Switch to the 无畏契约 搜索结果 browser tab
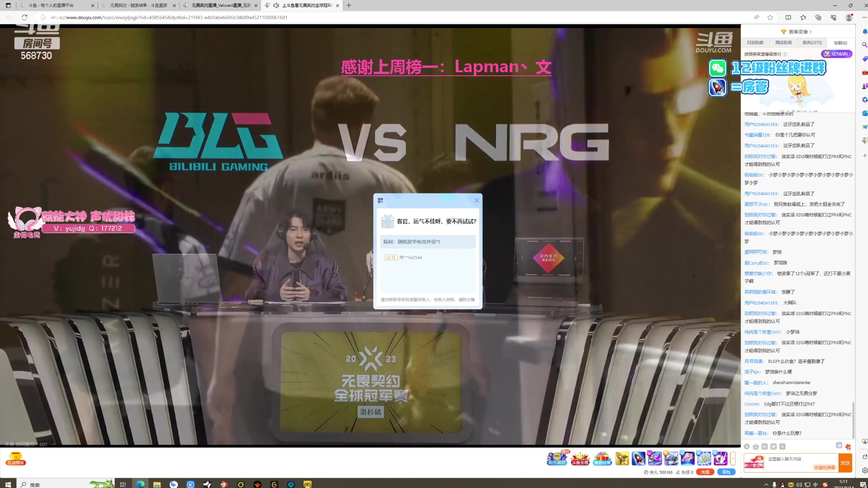 point(138,5)
